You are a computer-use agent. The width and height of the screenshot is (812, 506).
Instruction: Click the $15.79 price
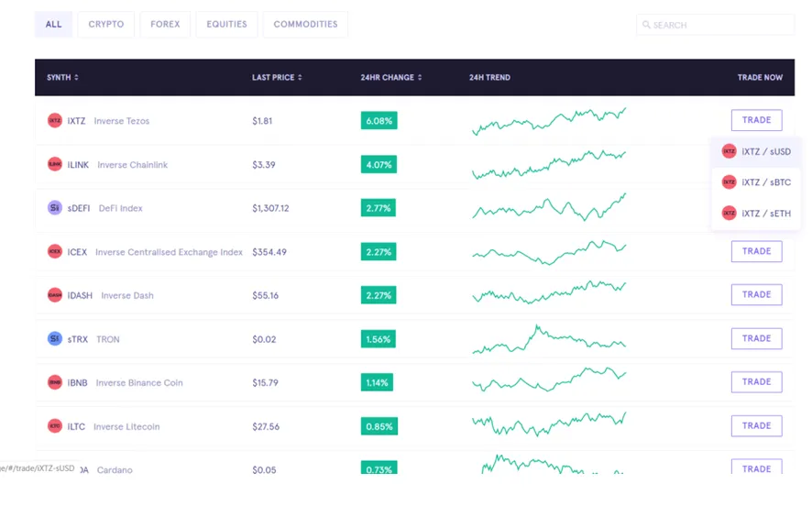tap(265, 383)
